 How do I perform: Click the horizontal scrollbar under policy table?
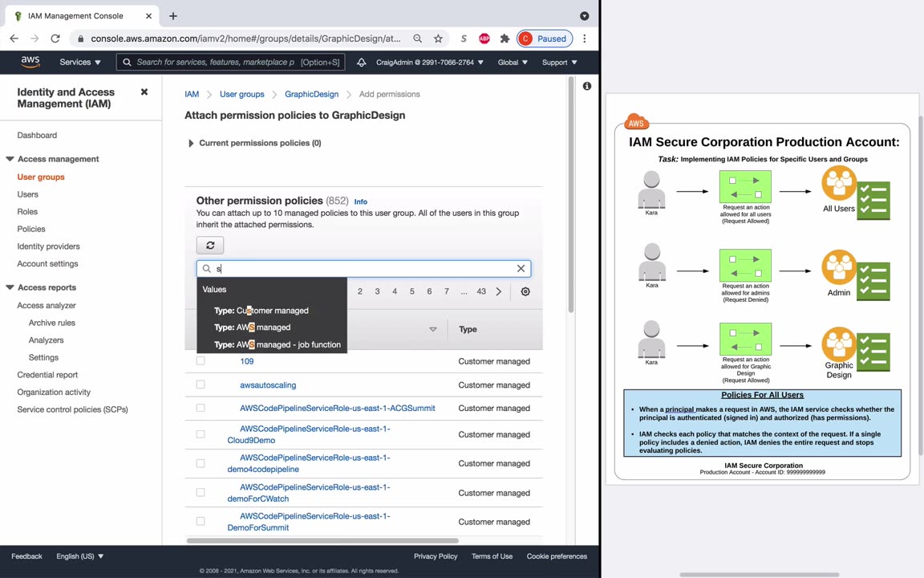pyautogui.click(x=322, y=540)
